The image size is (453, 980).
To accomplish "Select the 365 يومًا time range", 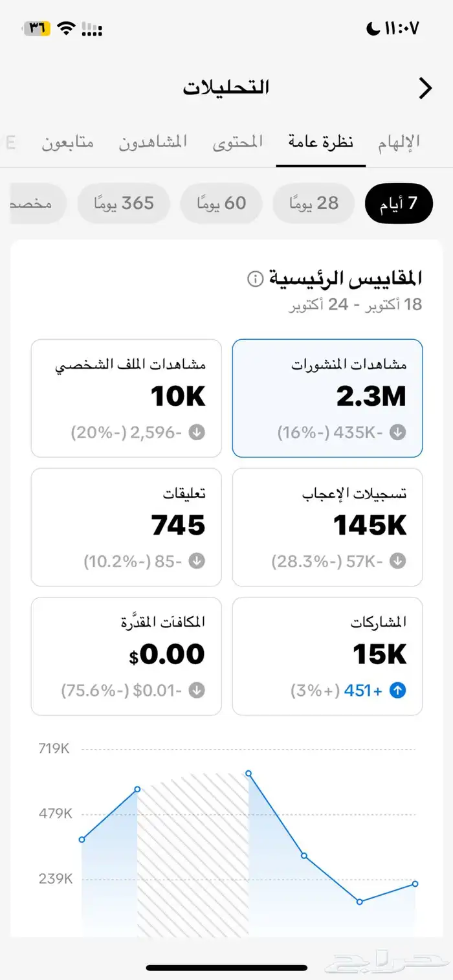I will coord(123,203).
